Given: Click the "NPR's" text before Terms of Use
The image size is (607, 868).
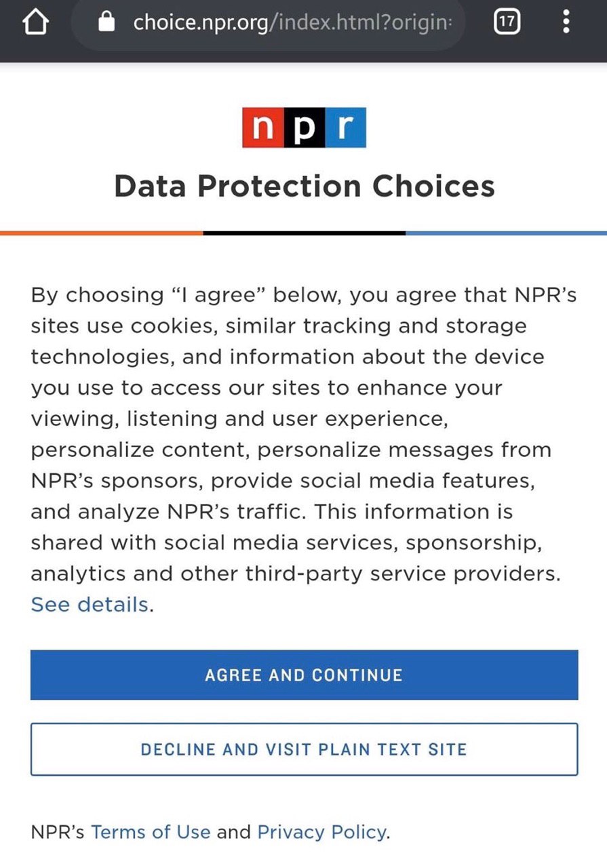Looking at the screenshot, I should pyautogui.click(x=58, y=832).
